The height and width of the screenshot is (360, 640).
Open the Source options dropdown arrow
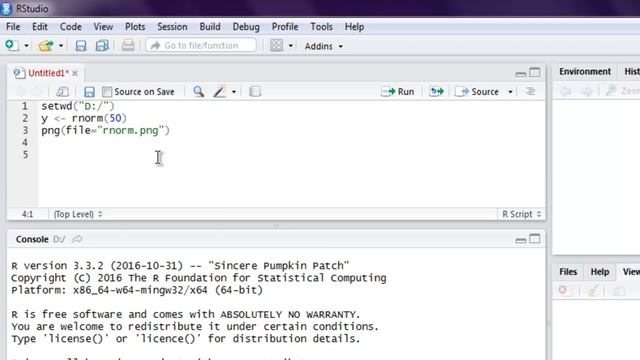click(x=510, y=92)
